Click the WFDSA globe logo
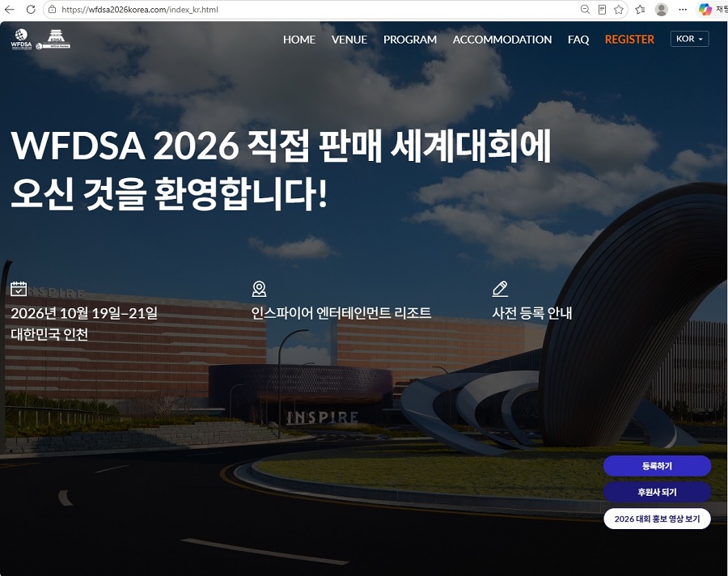Image resolution: width=728 pixels, height=576 pixels. pyautogui.click(x=21, y=39)
